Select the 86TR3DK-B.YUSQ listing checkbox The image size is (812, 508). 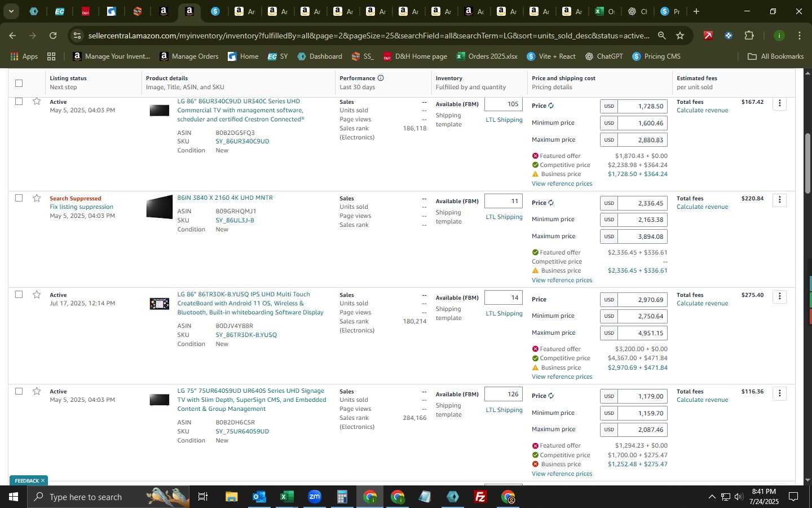tap(19, 295)
